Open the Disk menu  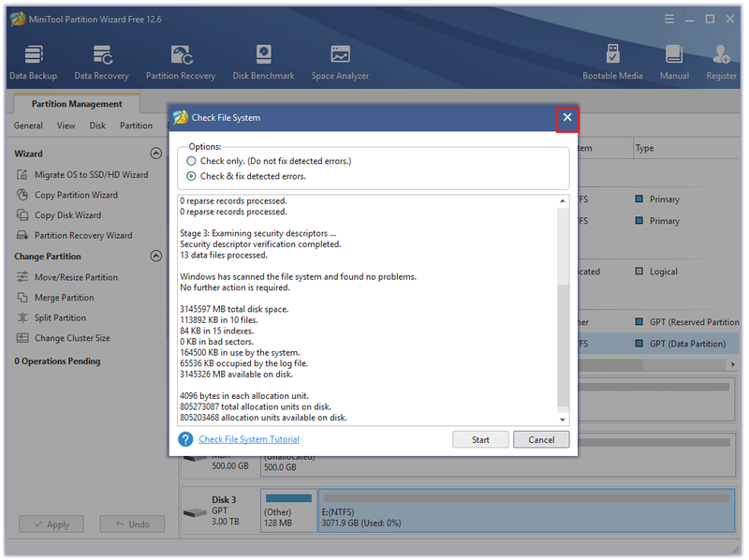97,125
